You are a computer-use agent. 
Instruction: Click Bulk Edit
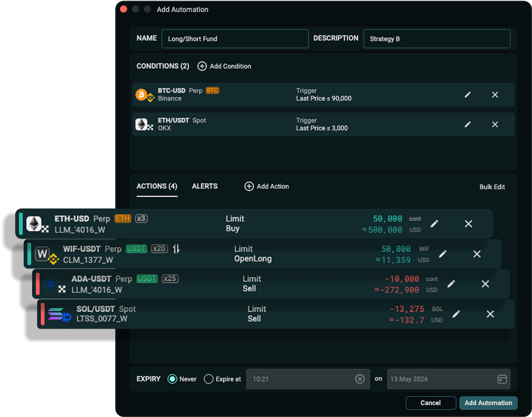tap(492, 187)
